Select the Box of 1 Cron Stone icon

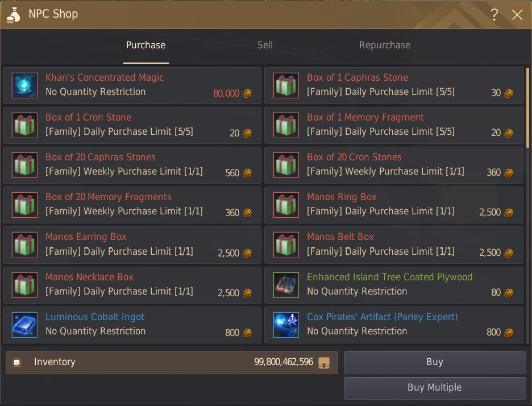pyautogui.click(x=24, y=125)
